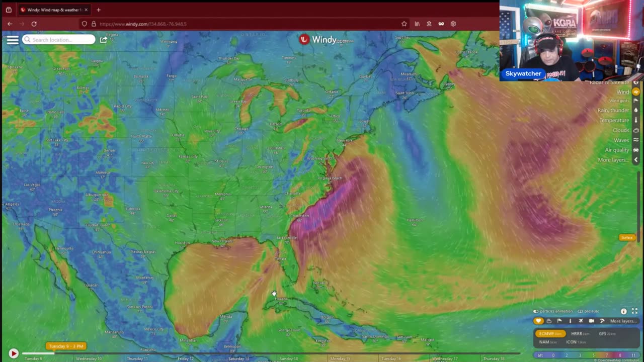
Task: Select the Temperature thermometer icon
Action: 636,120
